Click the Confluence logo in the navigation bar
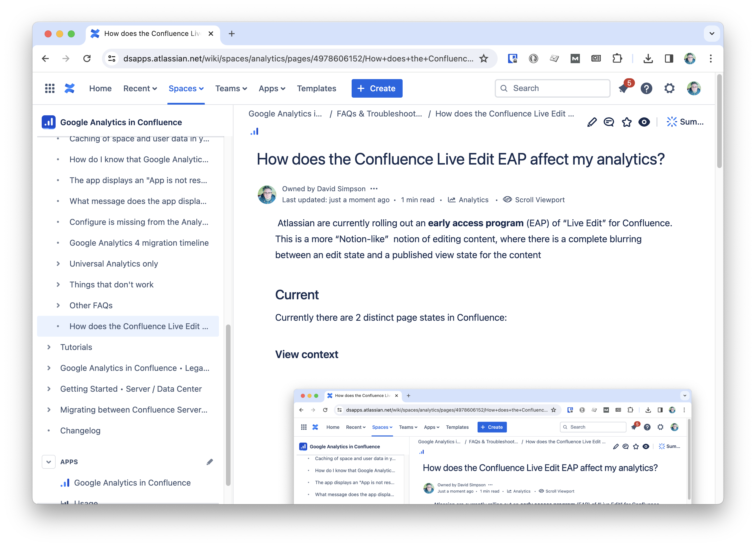This screenshot has height=547, width=756. (x=69, y=88)
